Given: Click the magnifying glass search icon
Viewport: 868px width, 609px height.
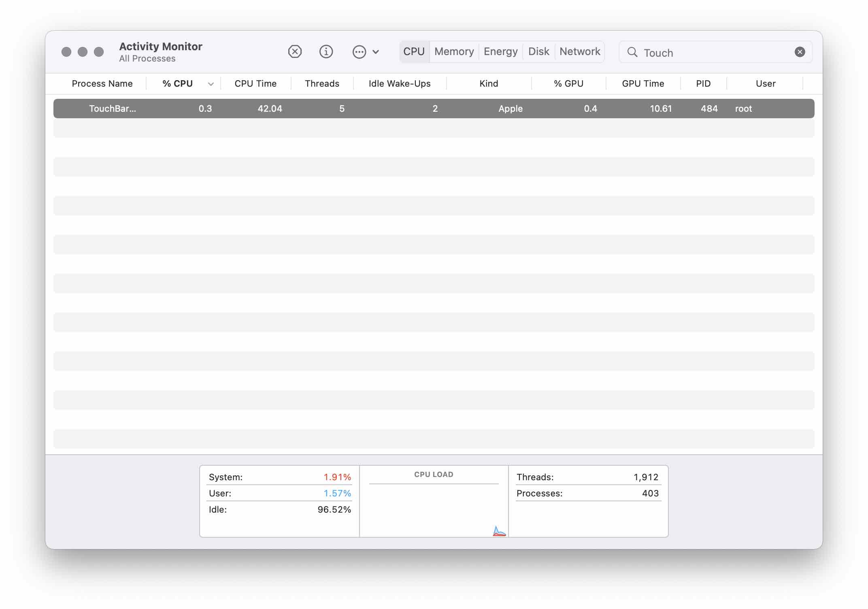Looking at the screenshot, I should coord(632,52).
